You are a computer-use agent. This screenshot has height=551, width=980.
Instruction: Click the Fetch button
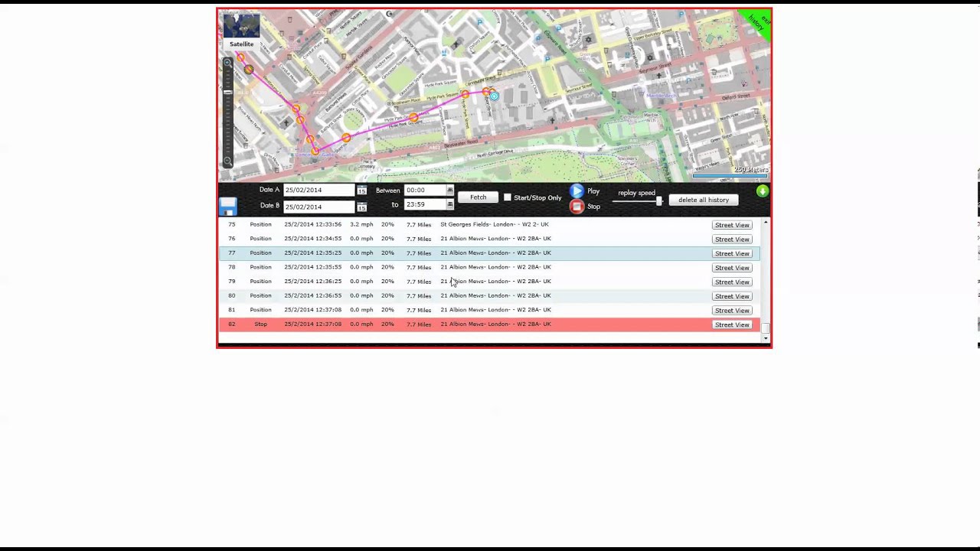(478, 197)
